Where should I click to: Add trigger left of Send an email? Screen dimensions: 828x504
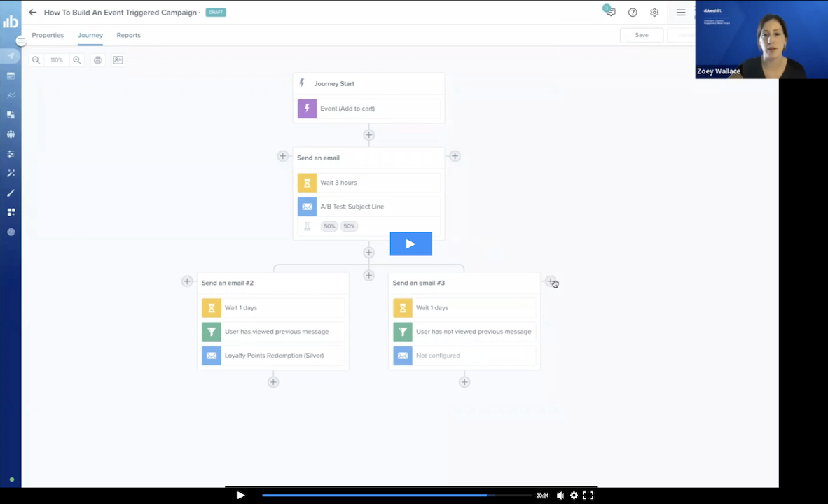282,156
